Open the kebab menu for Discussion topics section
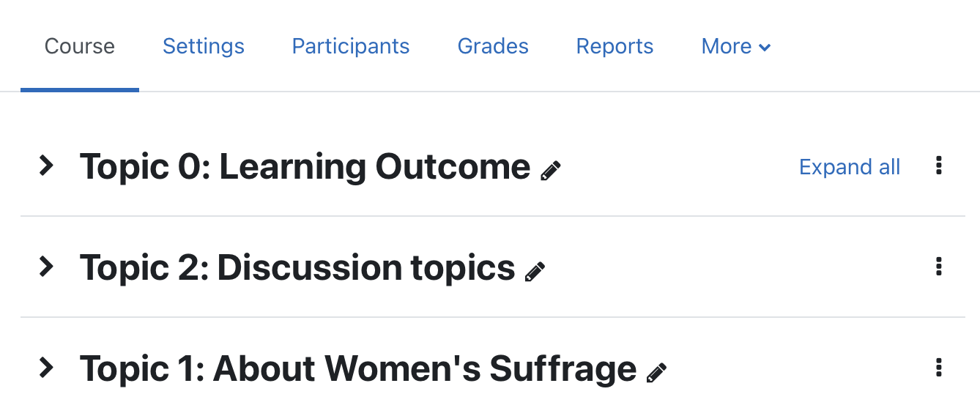 [x=939, y=267]
